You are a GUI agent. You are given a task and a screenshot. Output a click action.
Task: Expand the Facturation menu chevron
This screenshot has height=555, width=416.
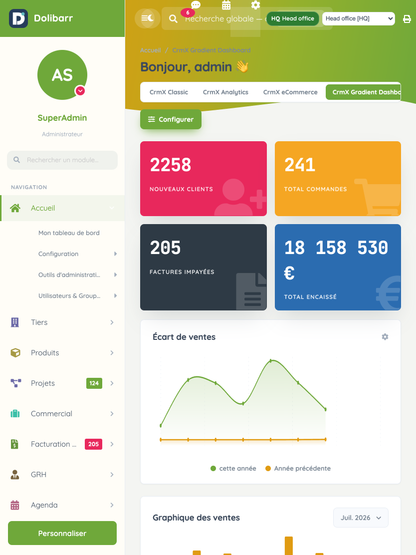point(112,444)
